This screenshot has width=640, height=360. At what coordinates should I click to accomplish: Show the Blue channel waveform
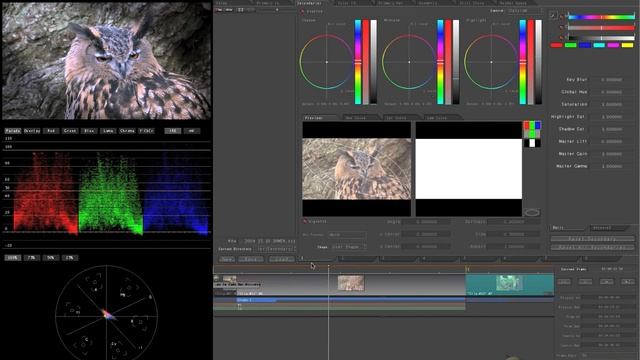[89, 131]
